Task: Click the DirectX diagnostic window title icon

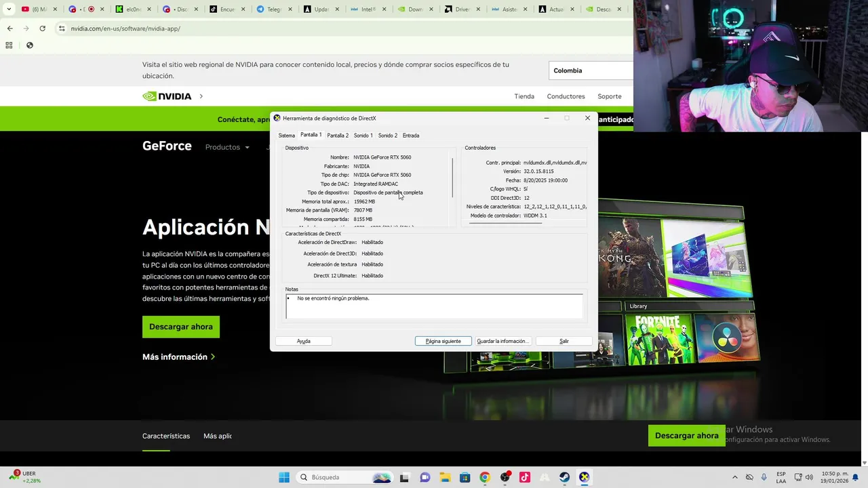Action: tap(277, 118)
